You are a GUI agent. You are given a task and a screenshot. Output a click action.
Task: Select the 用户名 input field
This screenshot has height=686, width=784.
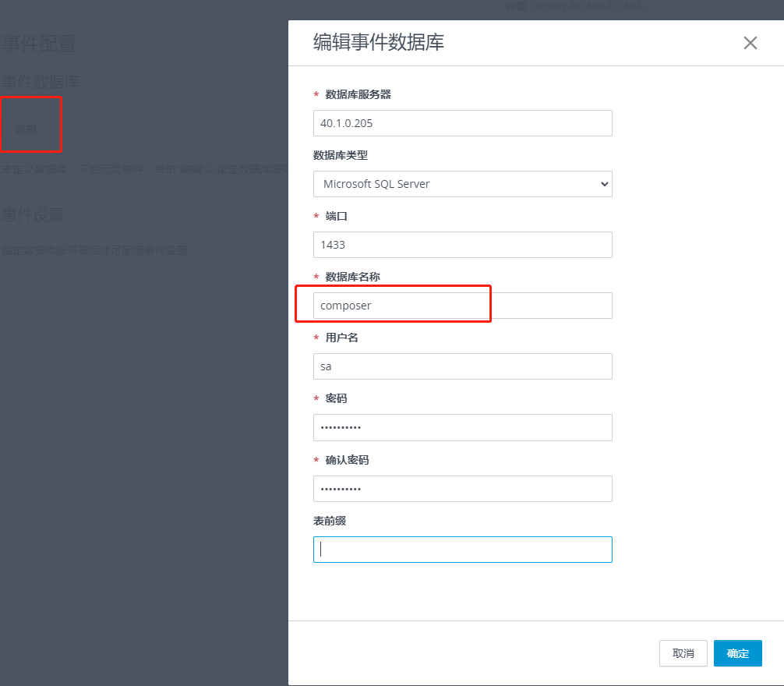(462, 366)
